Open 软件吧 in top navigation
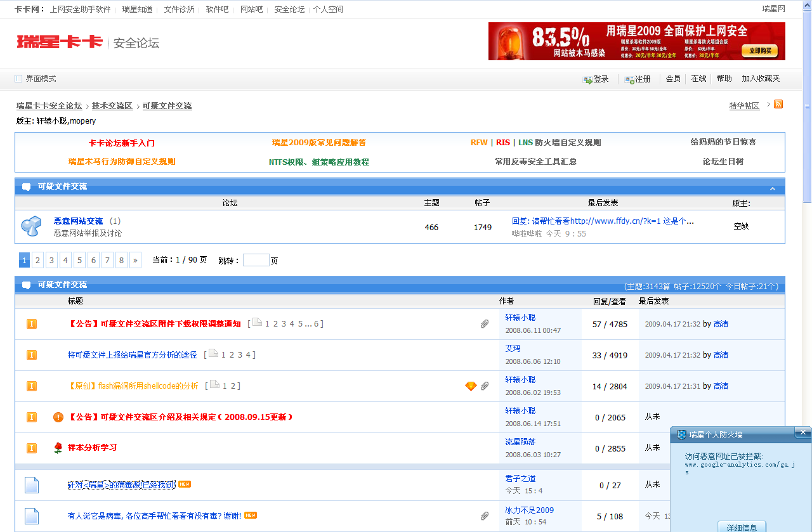 217,10
